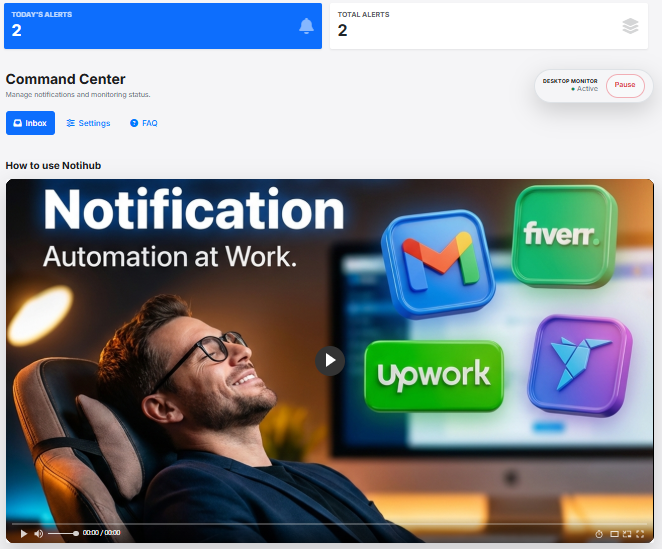This screenshot has width=662, height=549.
Task: Click the stacked layers icon in Total Alerts
Action: point(630,26)
